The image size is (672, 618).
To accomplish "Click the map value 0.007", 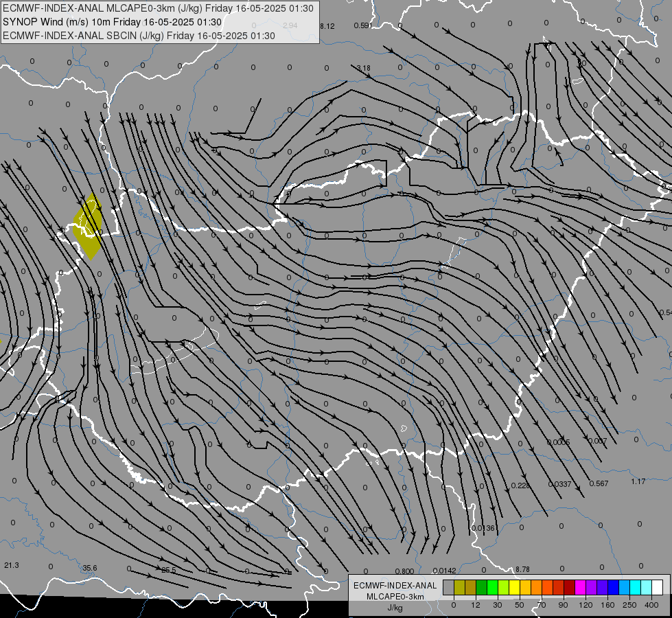I will coord(597,441).
